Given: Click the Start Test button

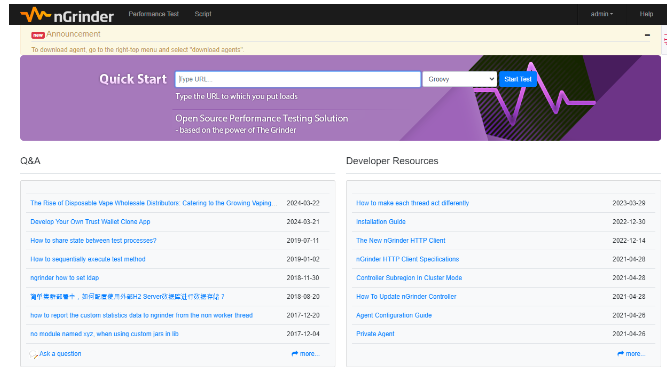Looking at the screenshot, I should pyautogui.click(x=518, y=79).
